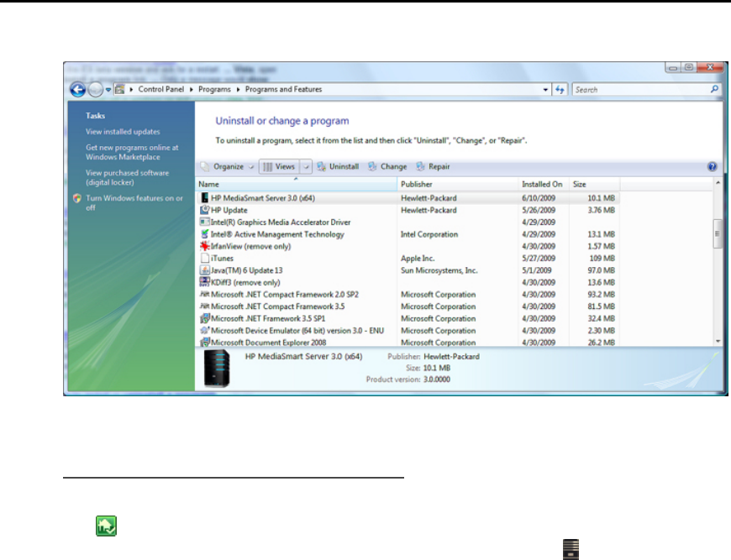The width and height of the screenshot is (731, 560).
Task: Click the Back navigation arrow button
Action: 78,90
